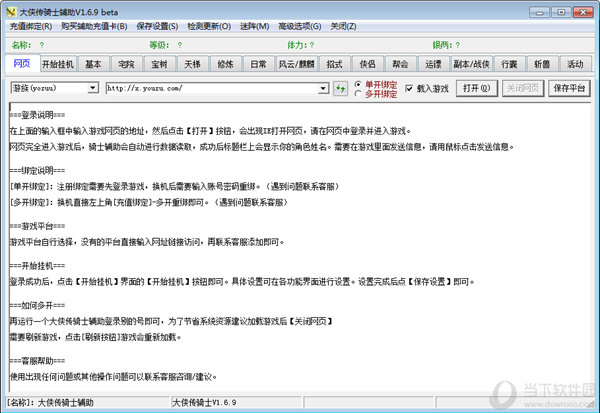This screenshot has height=413, width=600.
Task: Open the 购买辅助充值卡(B) menu
Action: click(94, 26)
